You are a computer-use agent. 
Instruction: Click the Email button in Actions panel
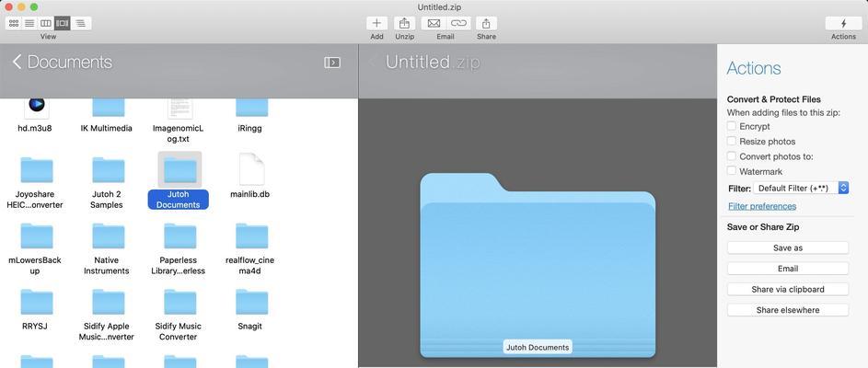pos(788,269)
